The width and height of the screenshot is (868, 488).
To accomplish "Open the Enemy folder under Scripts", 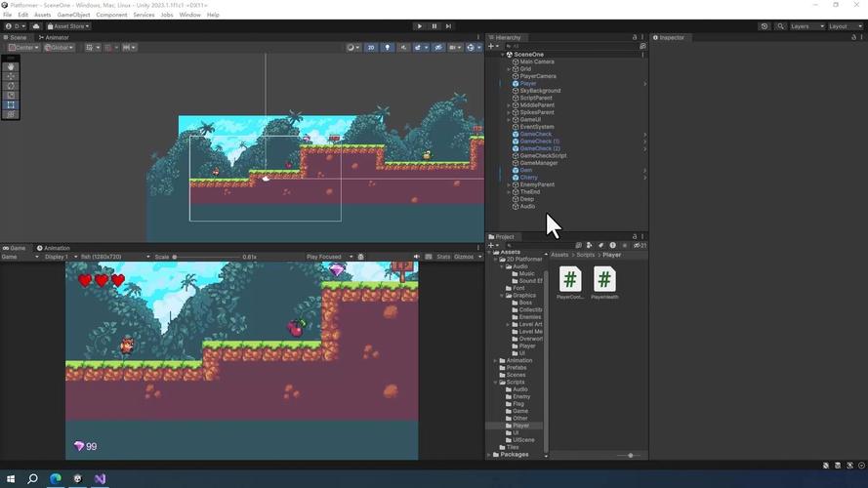I will pyautogui.click(x=520, y=396).
